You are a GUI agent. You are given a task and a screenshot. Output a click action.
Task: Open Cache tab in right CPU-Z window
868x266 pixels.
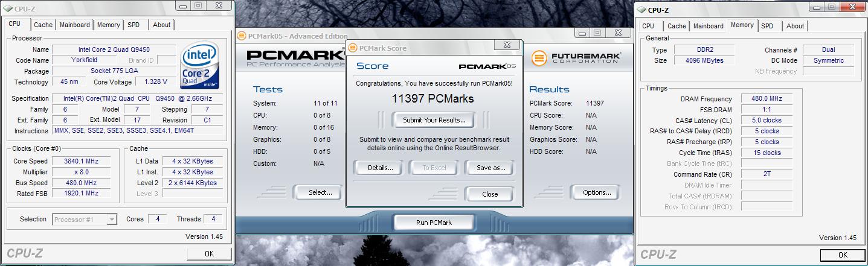pyautogui.click(x=677, y=26)
